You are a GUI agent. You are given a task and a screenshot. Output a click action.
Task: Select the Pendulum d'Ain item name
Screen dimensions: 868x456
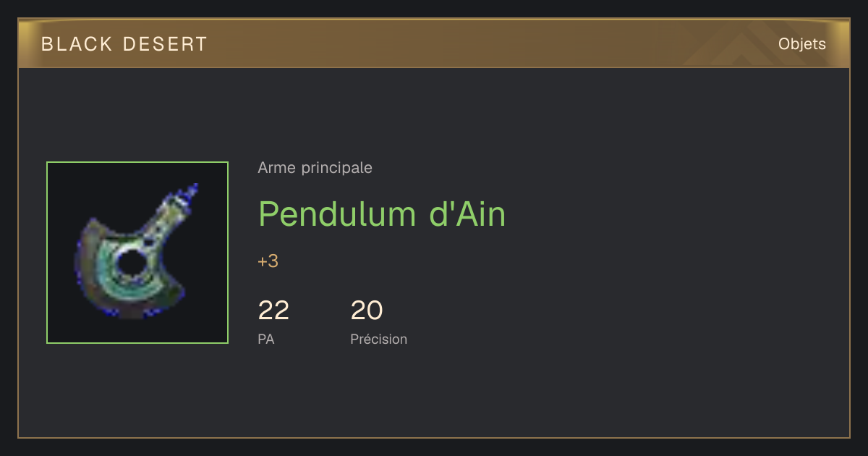(382, 214)
